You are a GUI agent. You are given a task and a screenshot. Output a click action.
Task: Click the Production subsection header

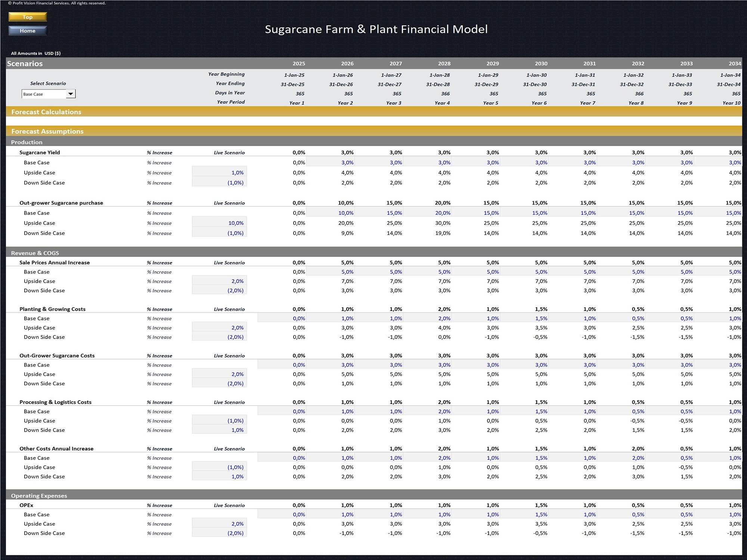(374, 142)
